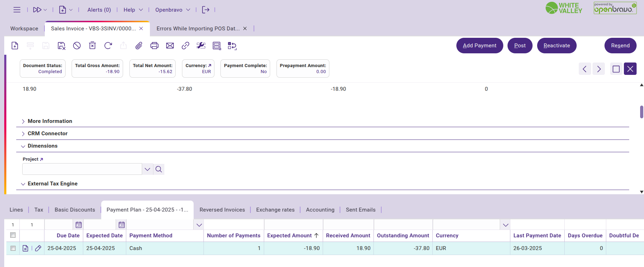Click the new document toolbar icon
This screenshot has width=644, height=267.
(x=15, y=46)
